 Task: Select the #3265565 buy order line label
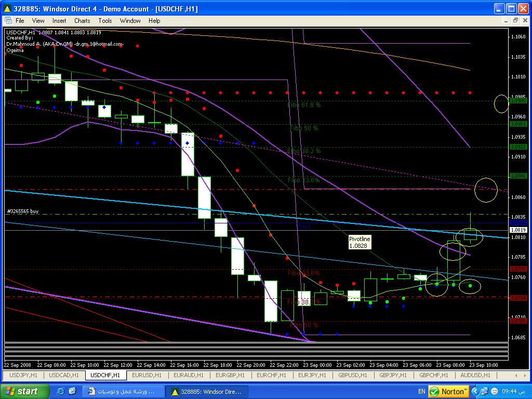point(23,211)
